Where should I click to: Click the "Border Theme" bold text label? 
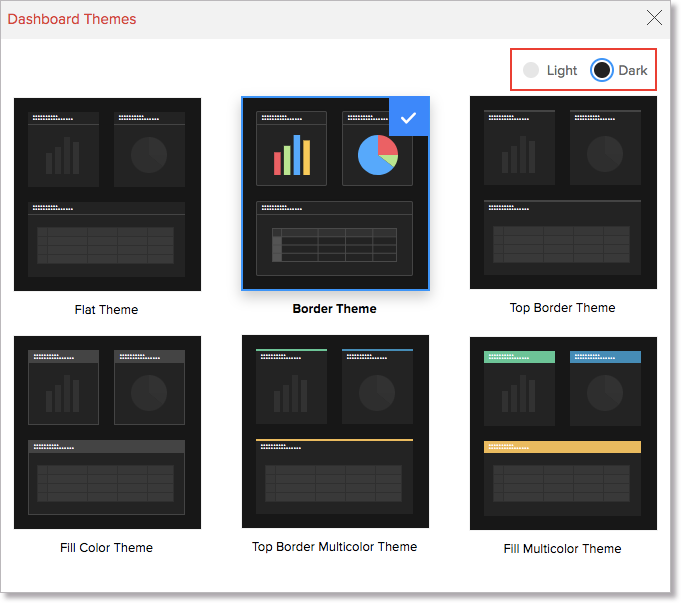[x=334, y=309]
